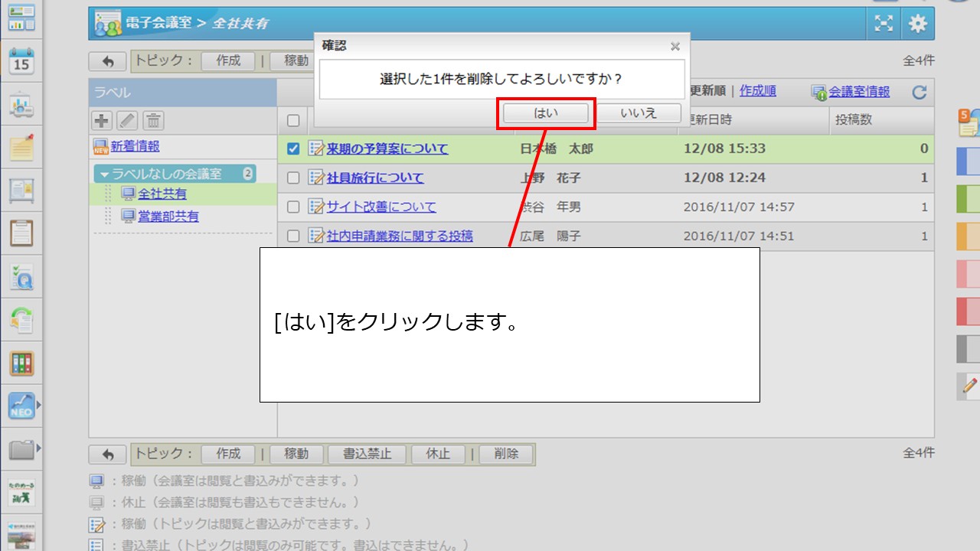Click the bottom 書込禁止 button
Image resolution: width=980 pixels, height=551 pixels.
pyautogui.click(x=367, y=454)
